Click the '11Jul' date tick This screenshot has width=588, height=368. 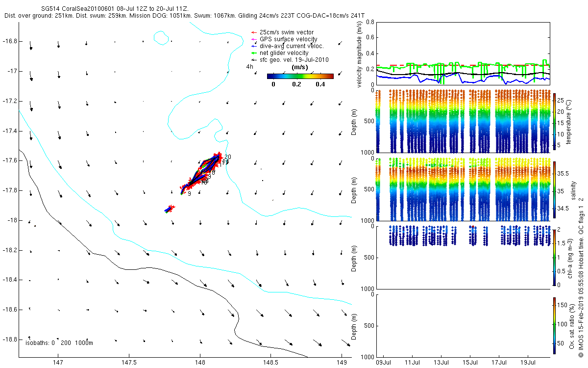[x=413, y=363]
